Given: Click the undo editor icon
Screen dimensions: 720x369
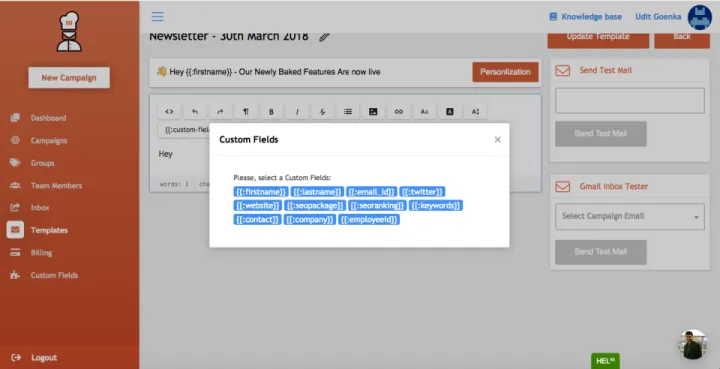Looking at the screenshot, I should point(195,112).
